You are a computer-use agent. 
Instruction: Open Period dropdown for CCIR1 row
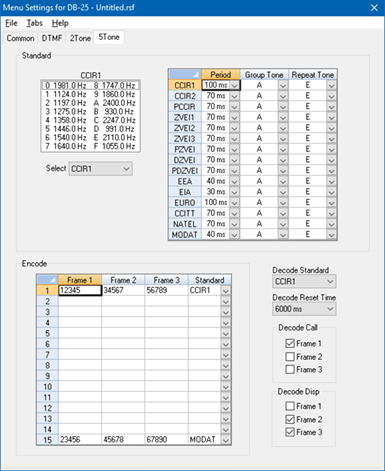pyautogui.click(x=235, y=85)
